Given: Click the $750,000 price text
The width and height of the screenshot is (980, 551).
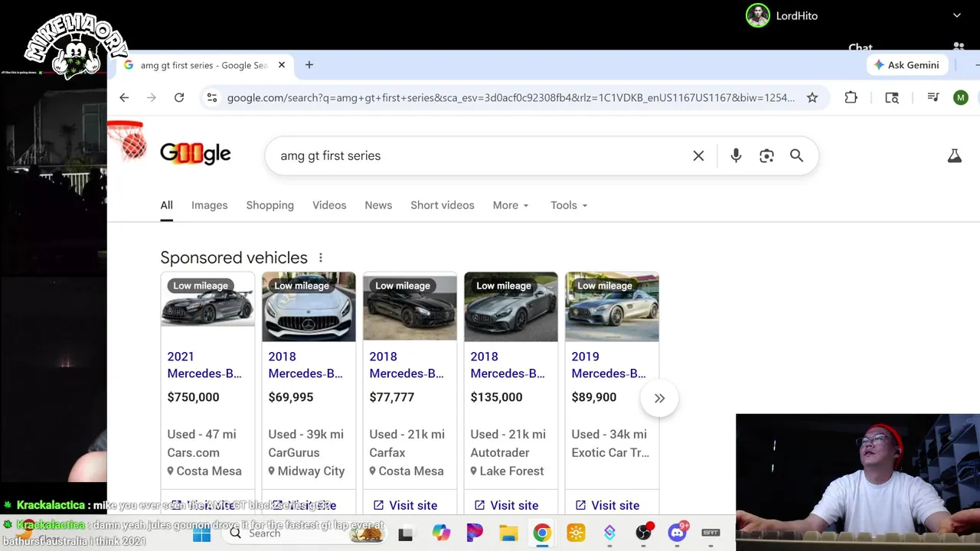Looking at the screenshot, I should (193, 397).
